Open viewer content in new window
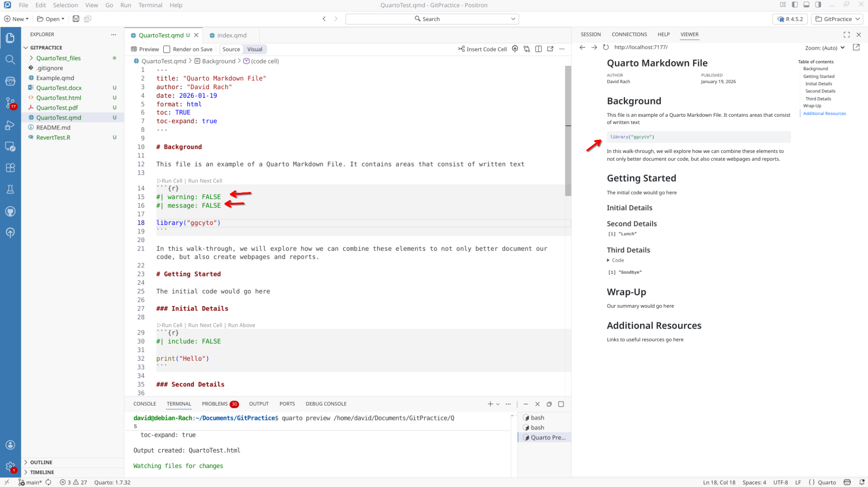The height and width of the screenshot is (487, 868). [856, 48]
